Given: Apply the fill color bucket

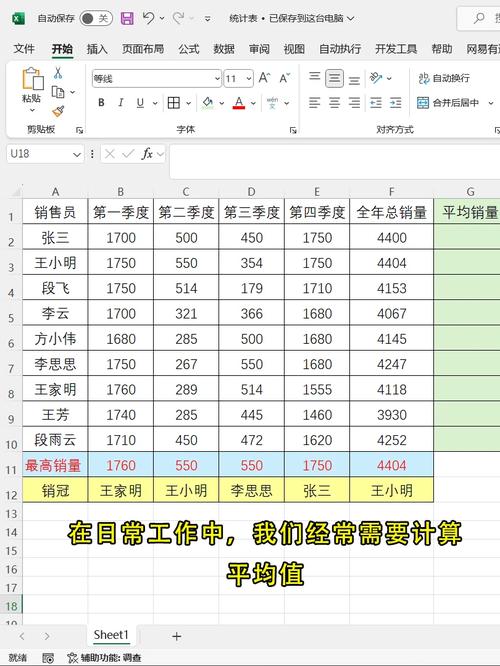Looking at the screenshot, I should pos(208,103).
